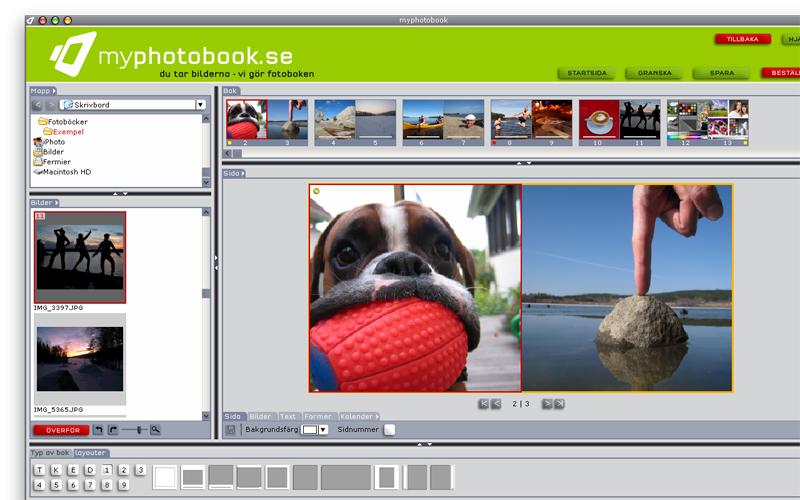Select the Exempel folder in the tree
This screenshot has height=500, width=800.
pyautogui.click(x=68, y=132)
